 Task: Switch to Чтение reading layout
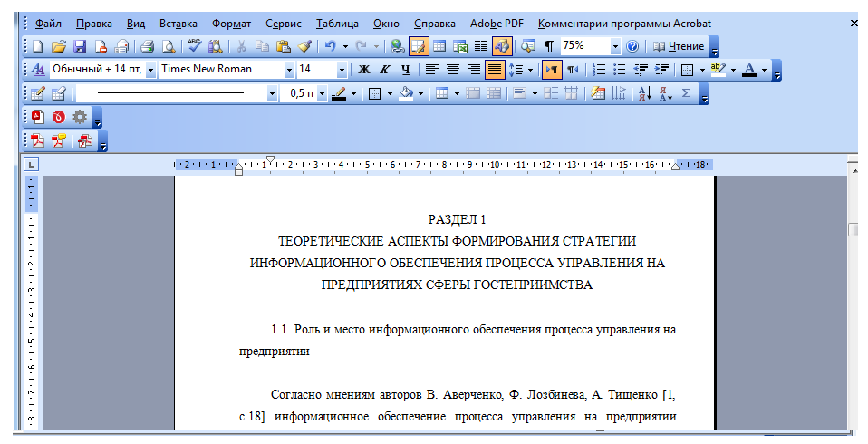tap(679, 46)
